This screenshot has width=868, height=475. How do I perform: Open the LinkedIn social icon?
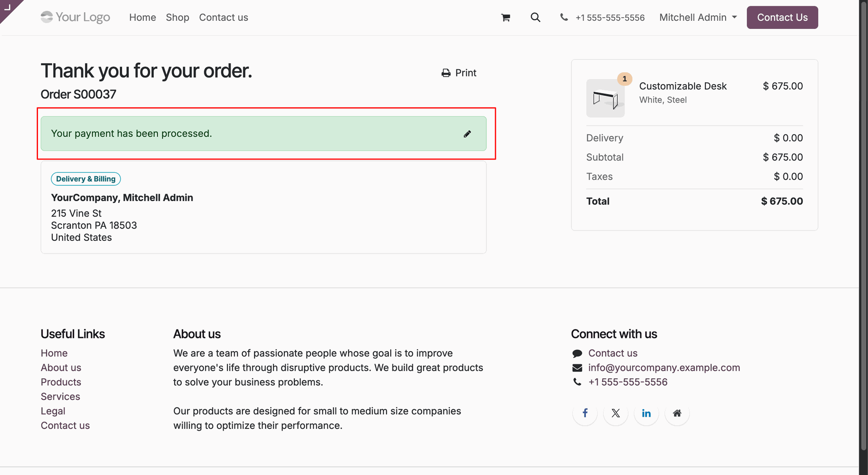(646, 413)
